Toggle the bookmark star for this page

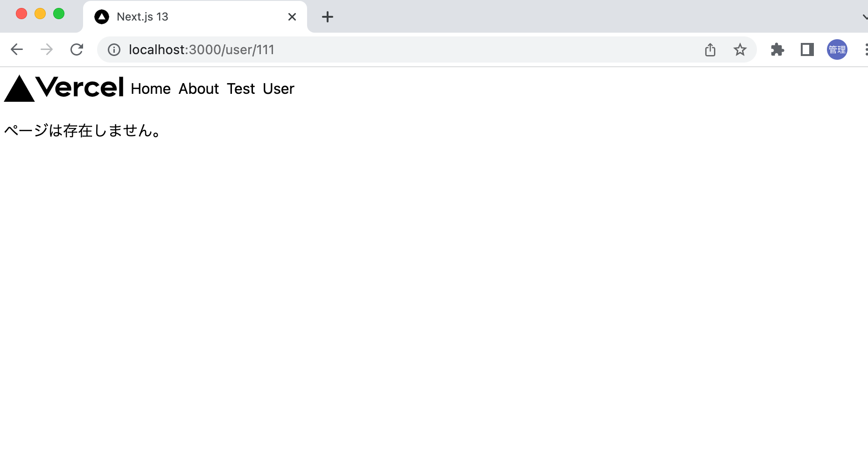[x=740, y=49]
